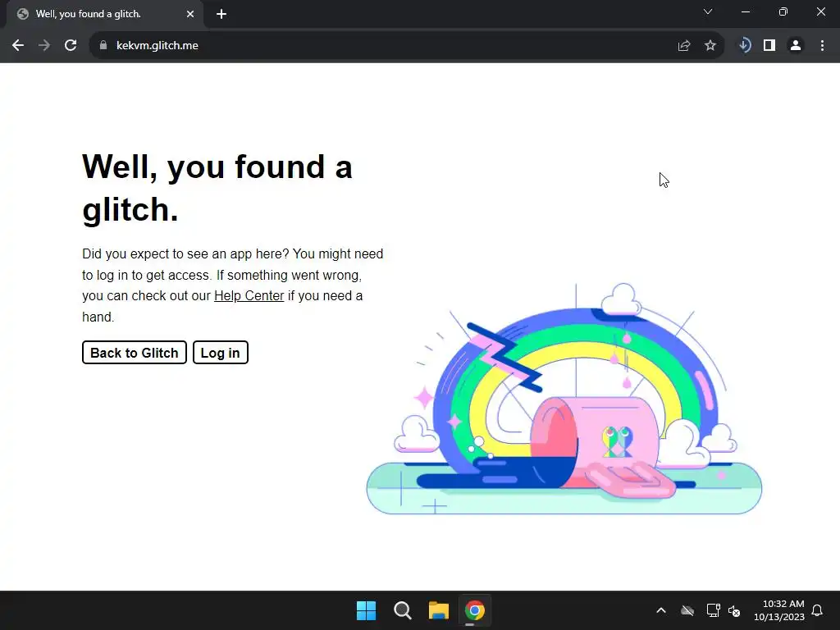Screen dimensions: 840x630
Task: Go back using the browser back arrow
Action: pos(18,46)
